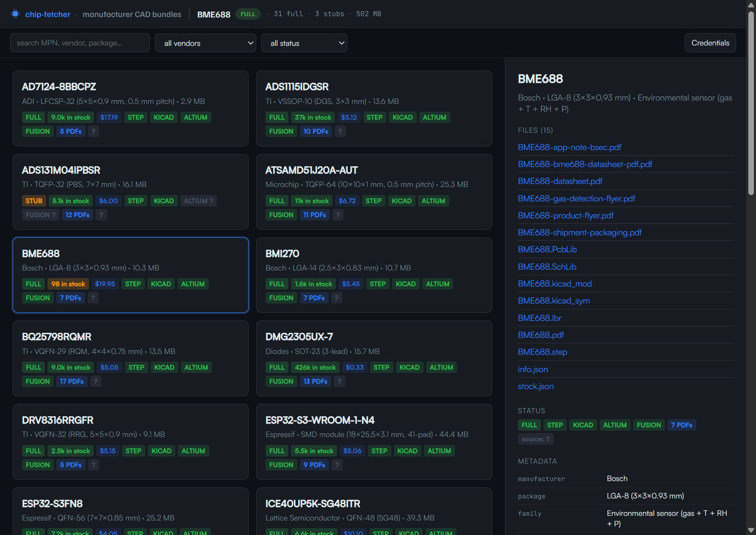Open the all vendors dropdown
This screenshot has height=535, width=756.
click(x=206, y=43)
